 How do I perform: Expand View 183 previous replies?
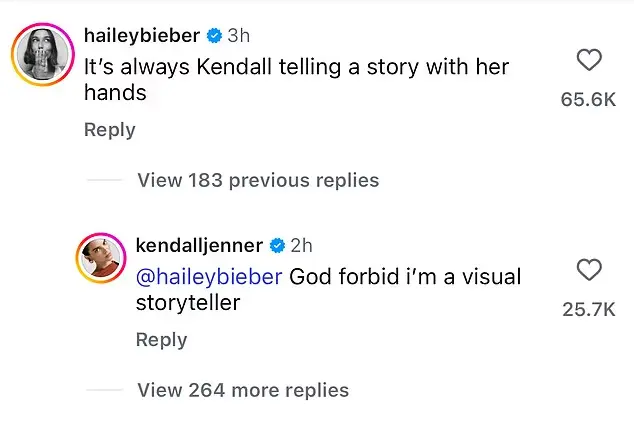click(x=258, y=181)
